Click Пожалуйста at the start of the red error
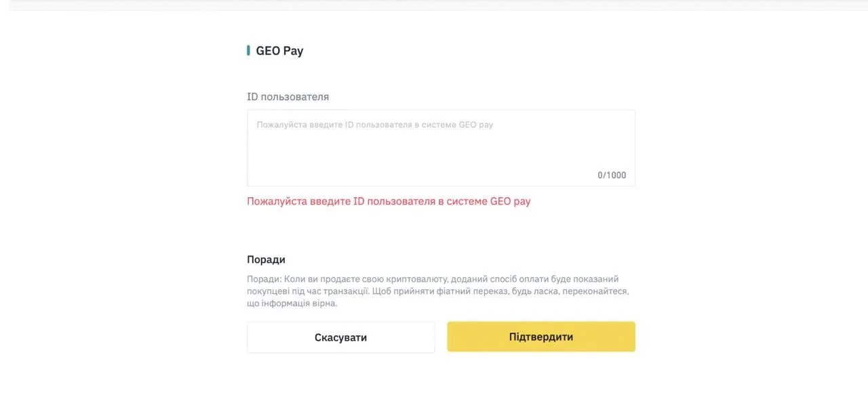This screenshot has width=868, height=401. click(277, 201)
